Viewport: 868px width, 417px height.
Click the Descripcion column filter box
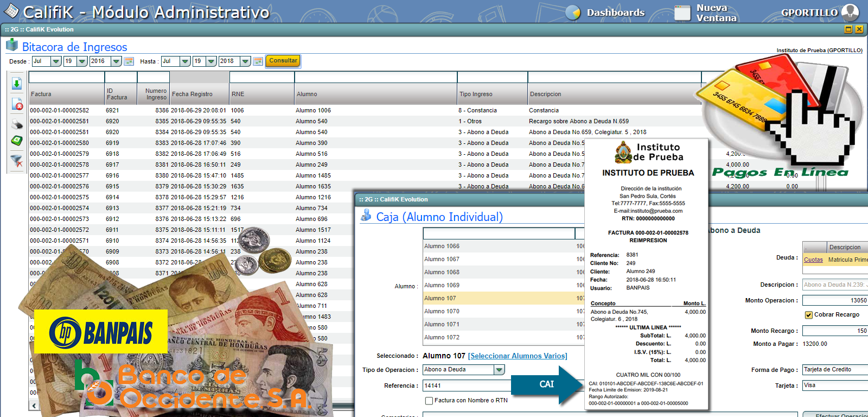click(615, 77)
